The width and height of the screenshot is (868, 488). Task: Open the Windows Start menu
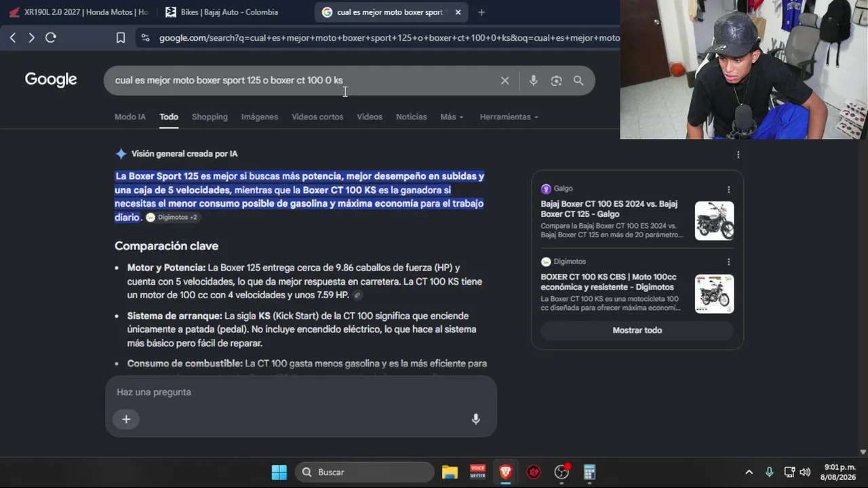coord(279,472)
